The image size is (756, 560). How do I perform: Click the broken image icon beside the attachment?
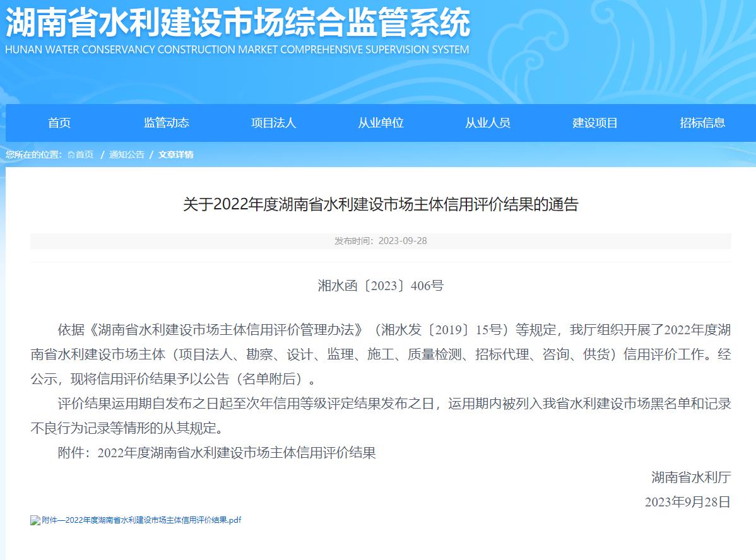pos(35,520)
